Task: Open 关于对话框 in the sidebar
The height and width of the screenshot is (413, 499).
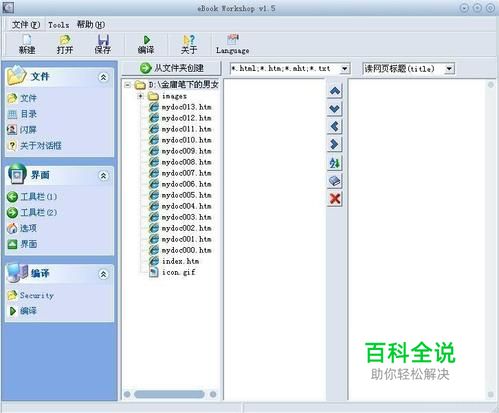Action: pyautogui.click(x=34, y=146)
